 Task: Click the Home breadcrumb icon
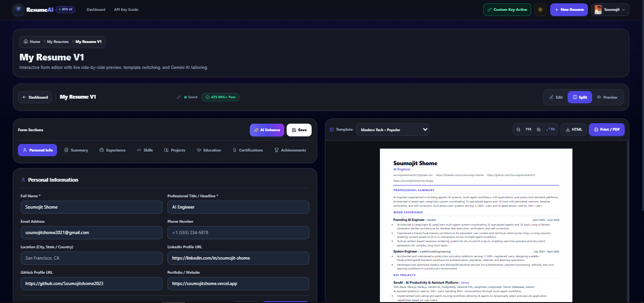click(26, 42)
